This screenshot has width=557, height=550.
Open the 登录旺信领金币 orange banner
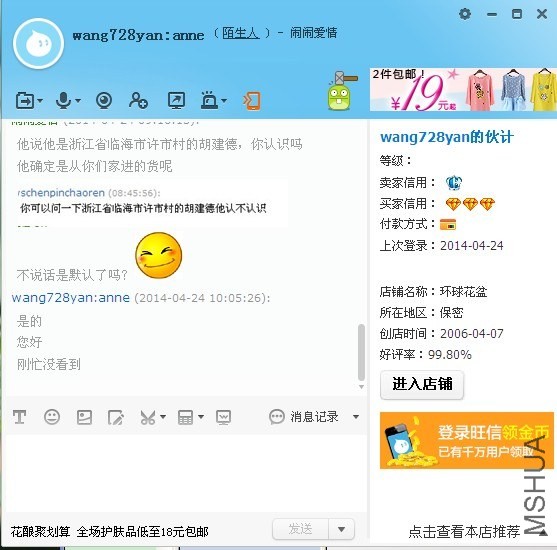click(466, 441)
